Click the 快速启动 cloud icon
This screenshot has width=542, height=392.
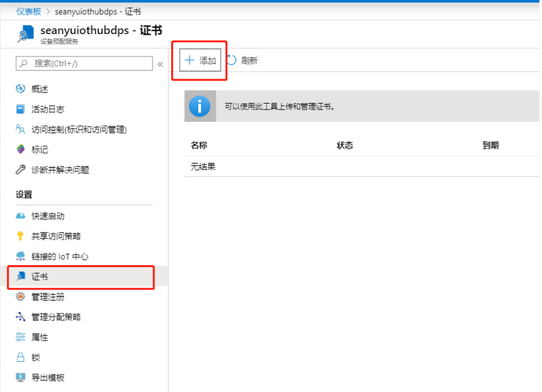tap(21, 216)
